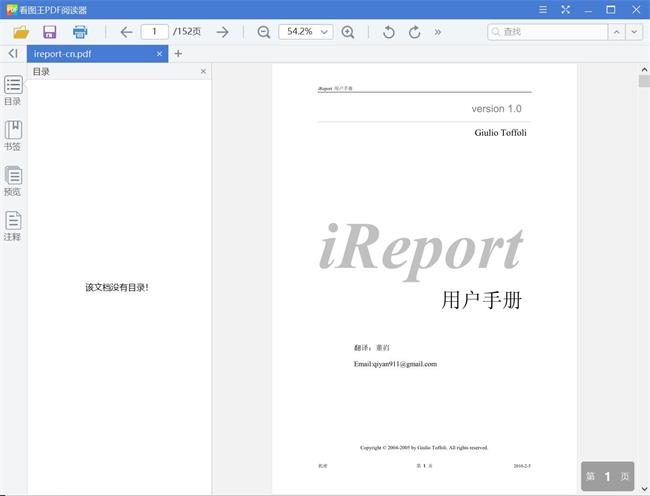Rotate the page counterclockwise
This screenshot has height=496, width=650.
click(388, 32)
